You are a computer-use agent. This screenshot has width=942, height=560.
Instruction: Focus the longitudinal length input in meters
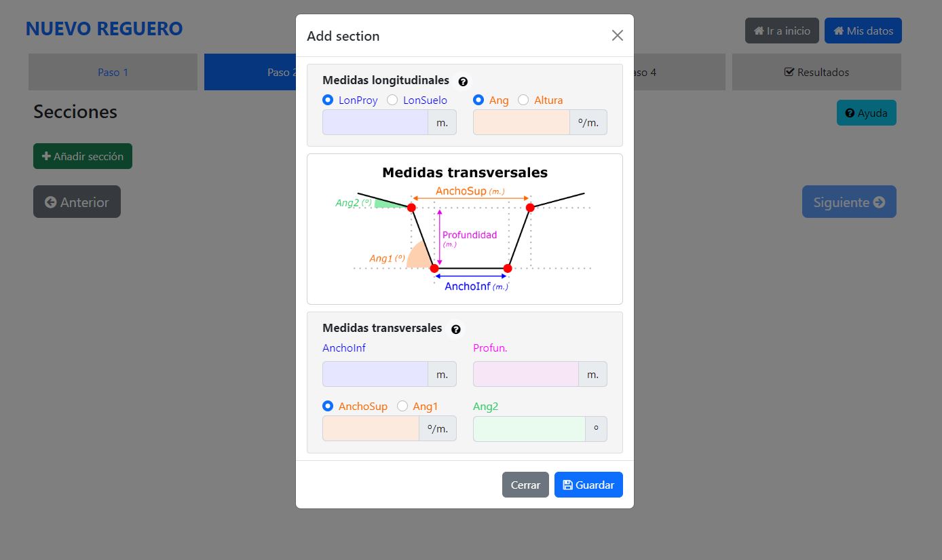[x=375, y=122]
